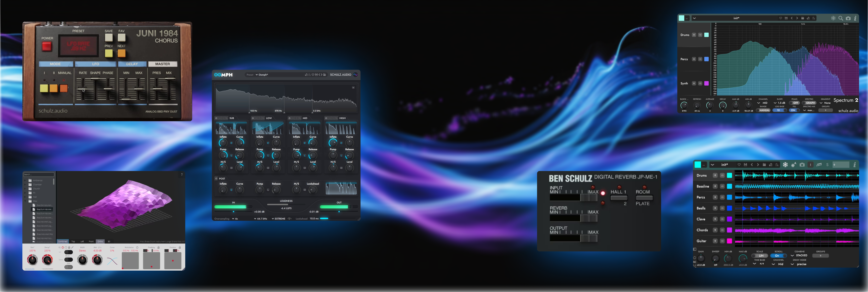Toggle the PEAKS switch currently OFF
The image size is (868, 292).
(794, 103)
